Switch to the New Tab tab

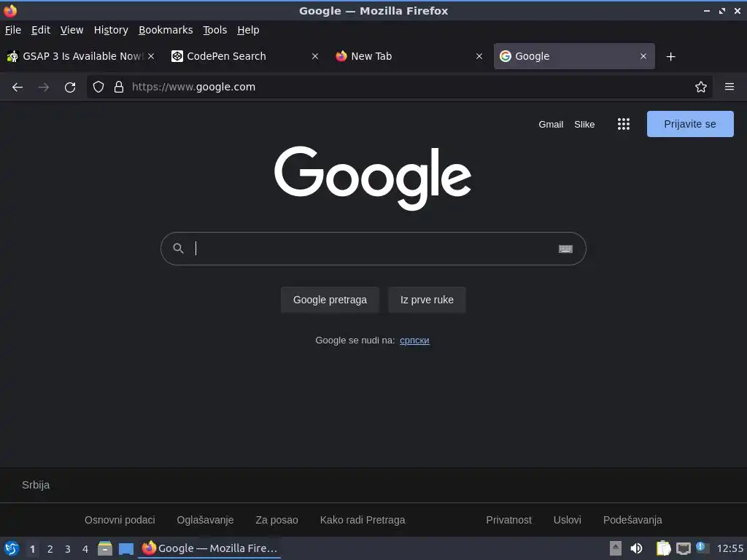pyautogui.click(x=409, y=56)
